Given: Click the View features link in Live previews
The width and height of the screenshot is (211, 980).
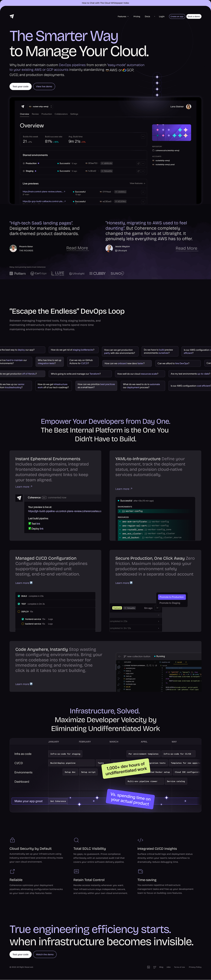Looking at the screenshot, I should pos(137,183).
